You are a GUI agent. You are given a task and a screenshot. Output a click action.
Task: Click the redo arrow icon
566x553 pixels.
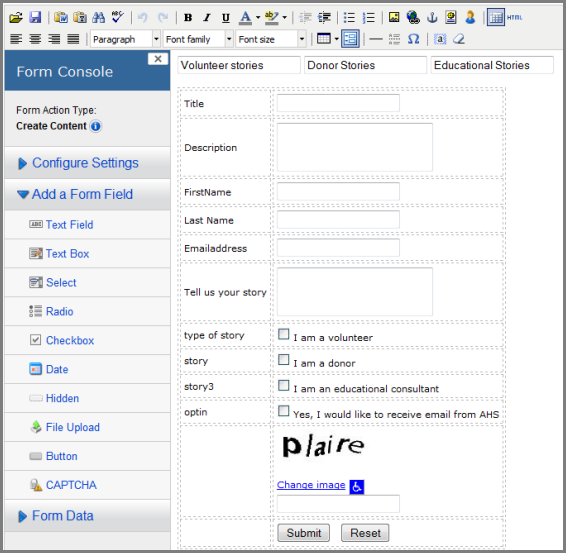[x=163, y=17]
